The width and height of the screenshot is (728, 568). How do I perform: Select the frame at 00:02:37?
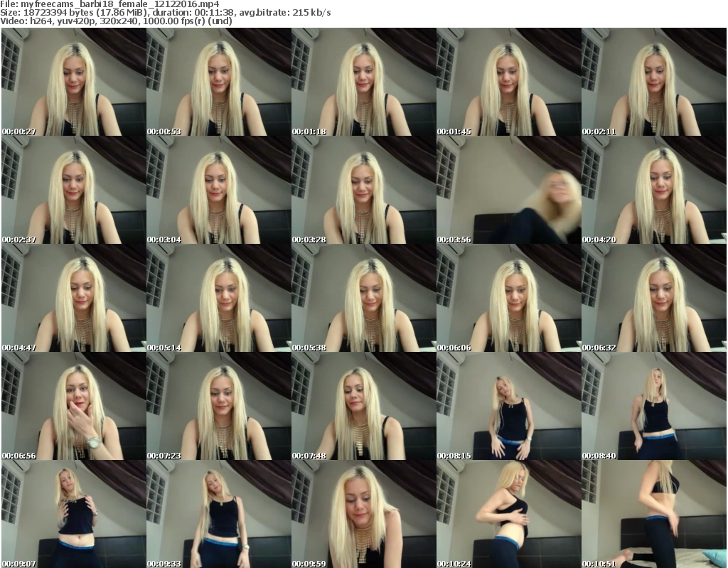(74, 190)
